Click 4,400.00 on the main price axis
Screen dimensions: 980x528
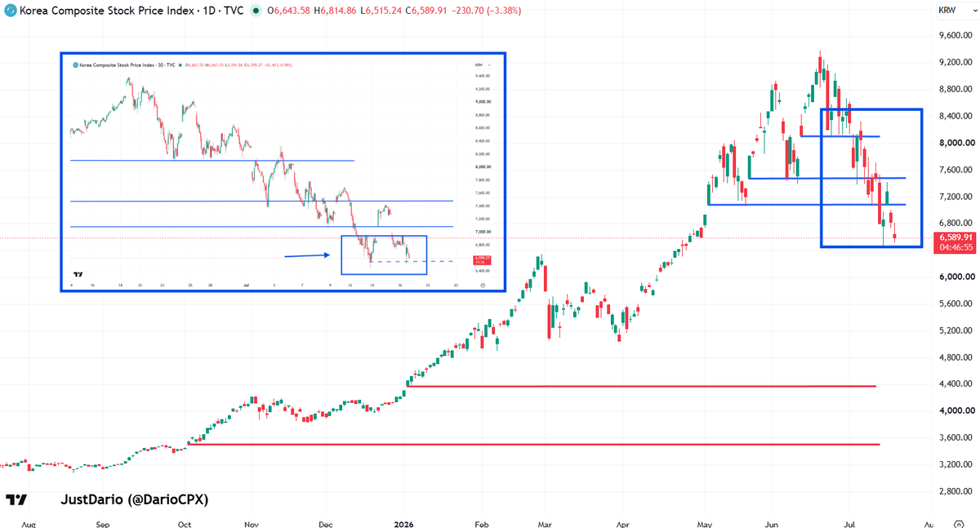click(x=955, y=384)
